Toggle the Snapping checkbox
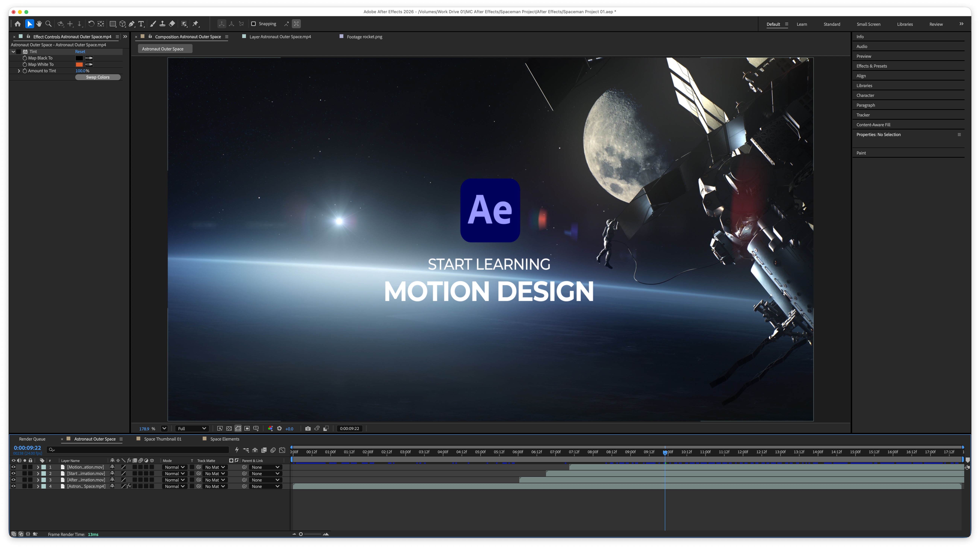The width and height of the screenshot is (980, 548). coord(253,24)
